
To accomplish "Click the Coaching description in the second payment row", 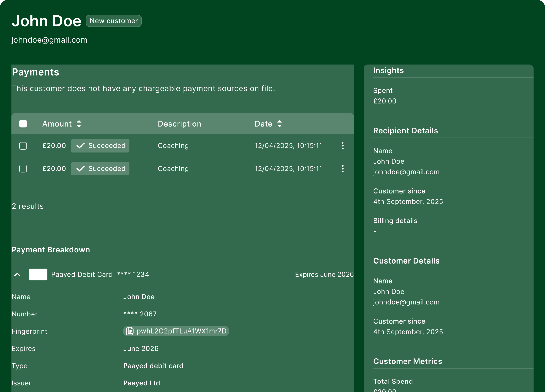I will pos(173,169).
